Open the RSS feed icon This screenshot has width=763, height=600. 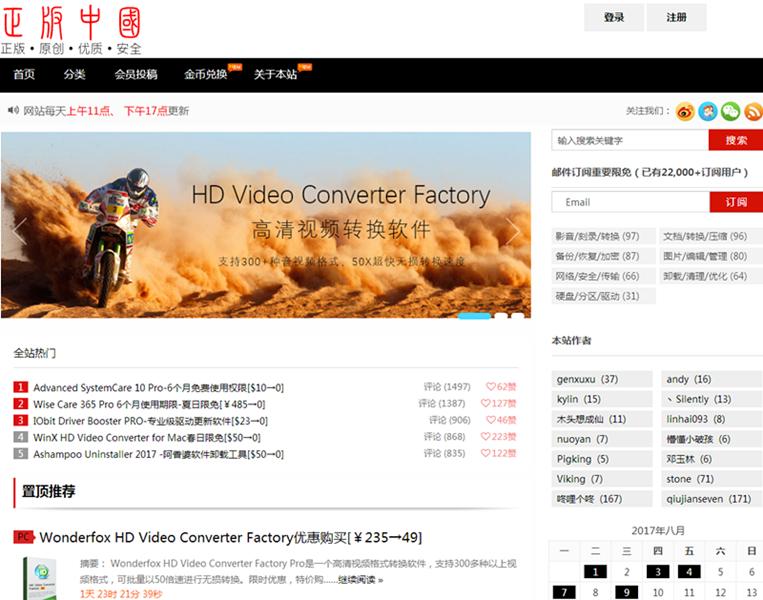(753, 111)
